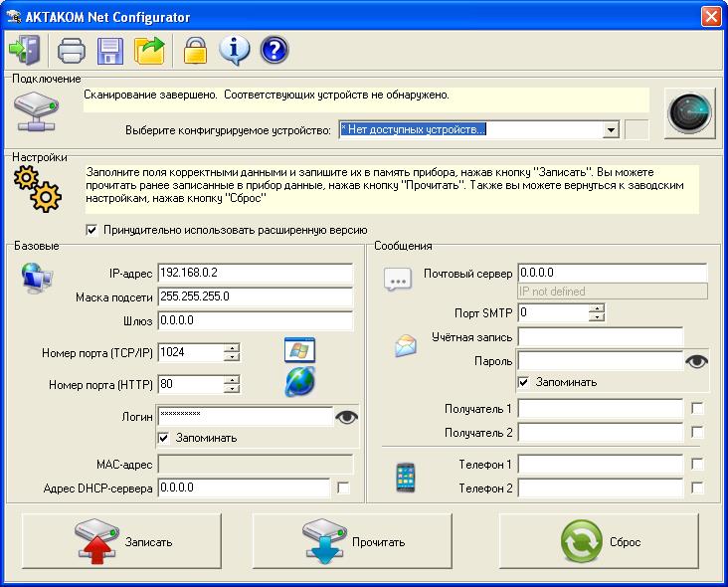Show login text with the eye icon
The height and width of the screenshot is (587, 728).
[x=346, y=417]
